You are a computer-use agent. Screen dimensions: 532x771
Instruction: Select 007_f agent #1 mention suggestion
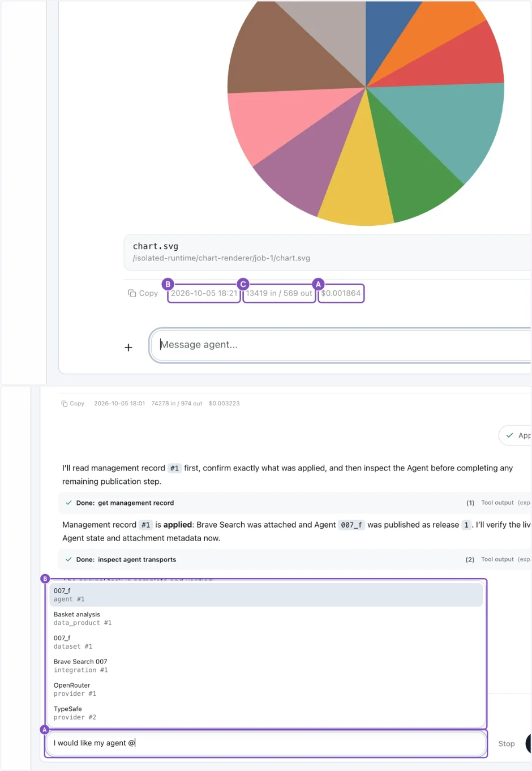click(x=266, y=595)
